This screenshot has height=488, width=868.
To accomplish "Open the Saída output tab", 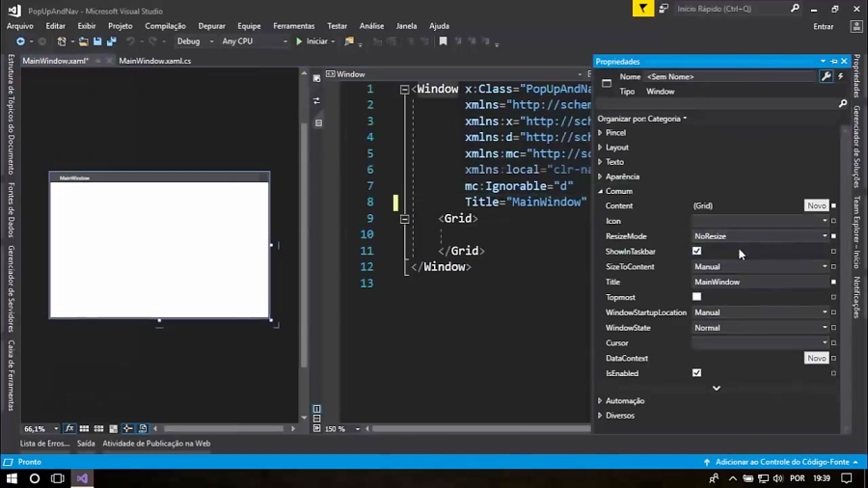I will [x=86, y=444].
